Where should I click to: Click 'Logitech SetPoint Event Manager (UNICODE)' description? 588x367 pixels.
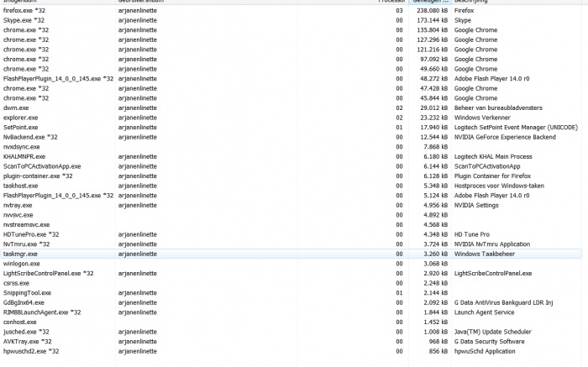516,128
